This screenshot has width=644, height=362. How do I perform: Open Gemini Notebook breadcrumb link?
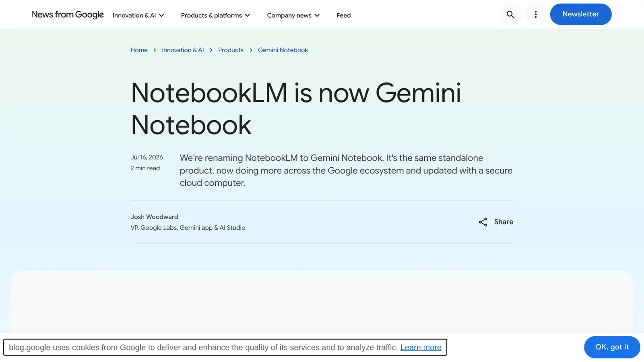[x=283, y=50]
